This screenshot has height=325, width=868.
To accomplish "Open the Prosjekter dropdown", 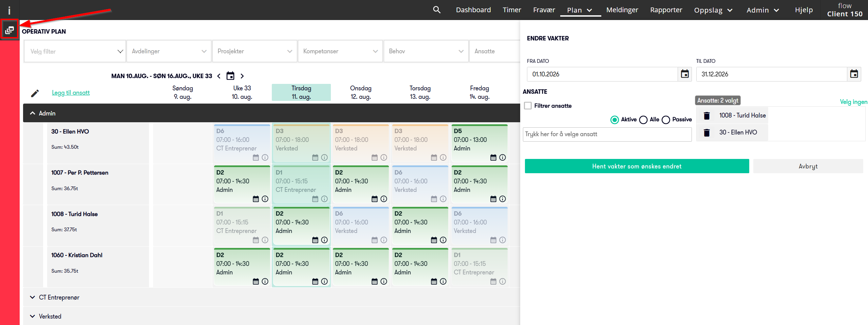I will point(255,51).
